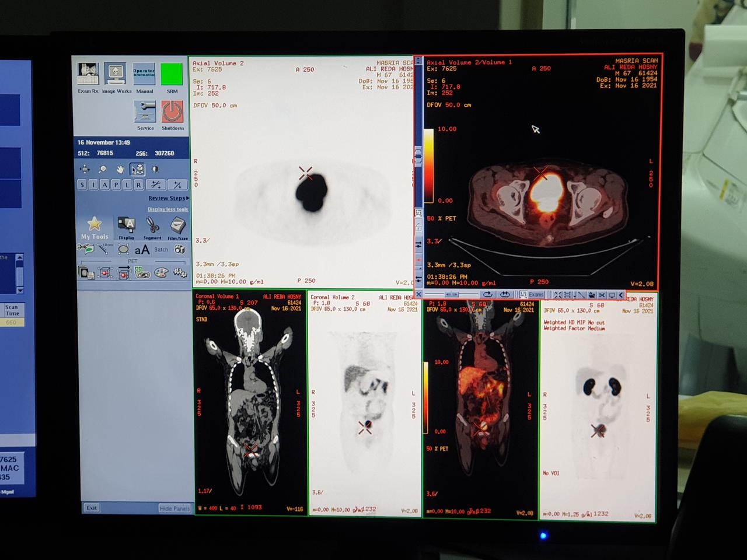Screen dimensions: 747x560
Task: Select the Axial Volume 2 PET viewport
Action: coord(302,172)
